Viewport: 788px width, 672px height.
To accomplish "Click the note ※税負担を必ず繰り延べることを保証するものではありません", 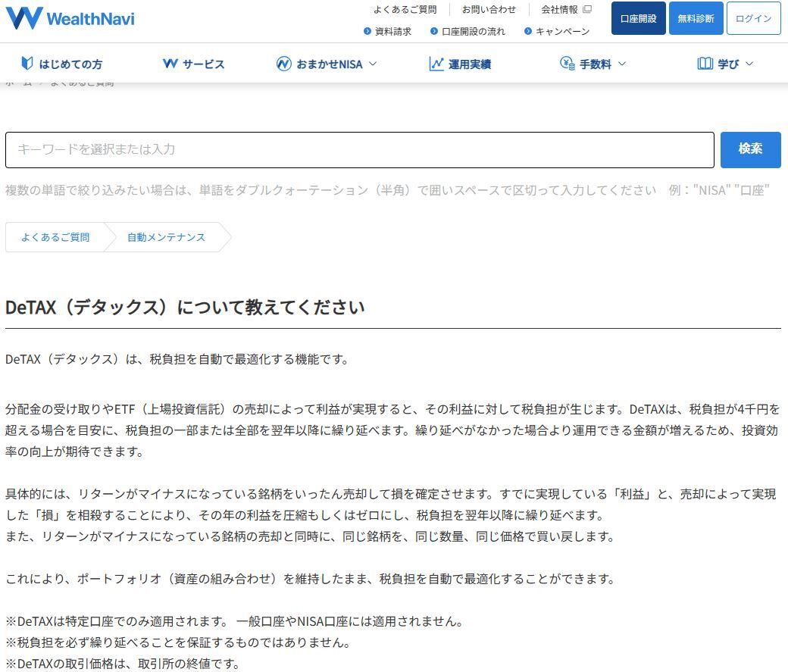I will pos(178,642).
